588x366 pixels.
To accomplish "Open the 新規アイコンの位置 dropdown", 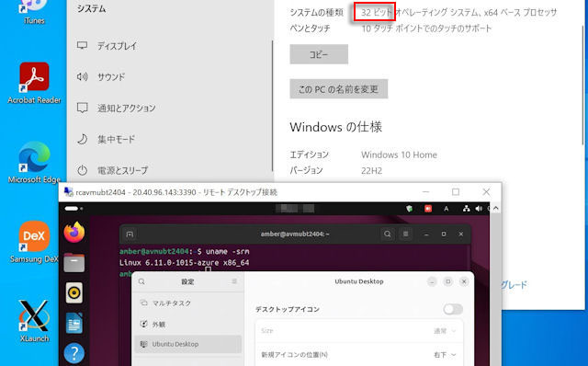I will pyautogui.click(x=359, y=354).
